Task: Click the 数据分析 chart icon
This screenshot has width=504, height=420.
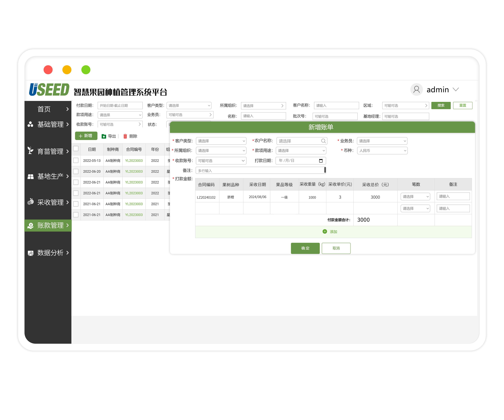Action: pyautogui.click(x=31, y=253)
